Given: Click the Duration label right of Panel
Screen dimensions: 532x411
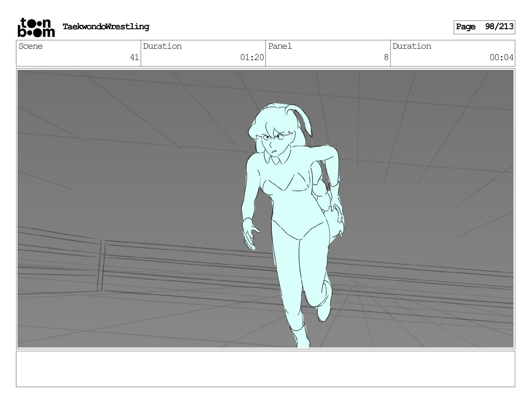Looking at the screenshot, I should coord(412,46).
